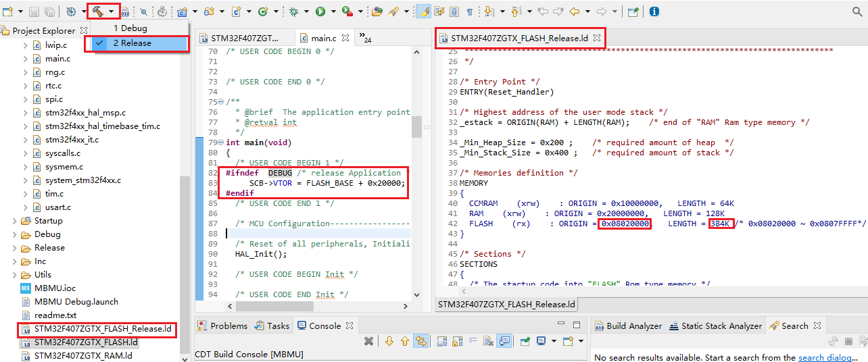The height and width of the screenshot is (362, 868).
Task: Toggle show whitespace characters pilcrow icon
Action: [470, 11]
